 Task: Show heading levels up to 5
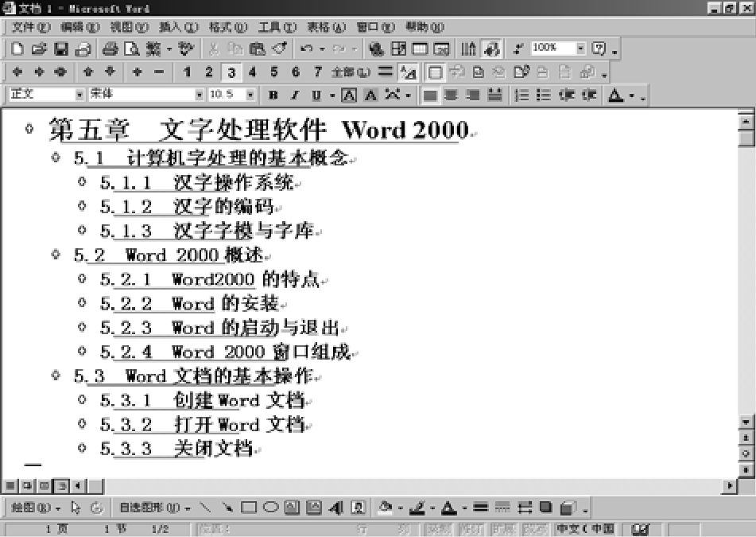point(273,72)
